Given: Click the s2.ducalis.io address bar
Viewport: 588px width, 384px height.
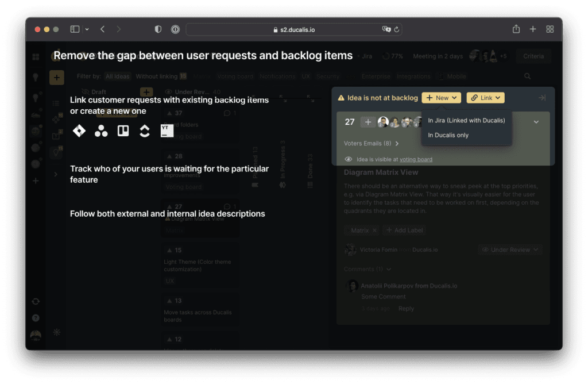Looking at the screenshot, I should click(293, 29).
